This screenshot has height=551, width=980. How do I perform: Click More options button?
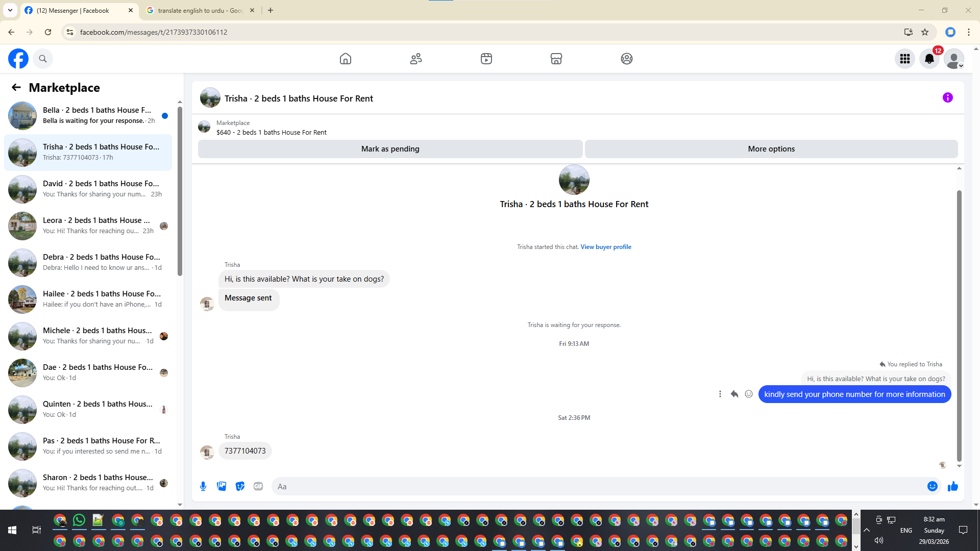click(x=771, y=149)
